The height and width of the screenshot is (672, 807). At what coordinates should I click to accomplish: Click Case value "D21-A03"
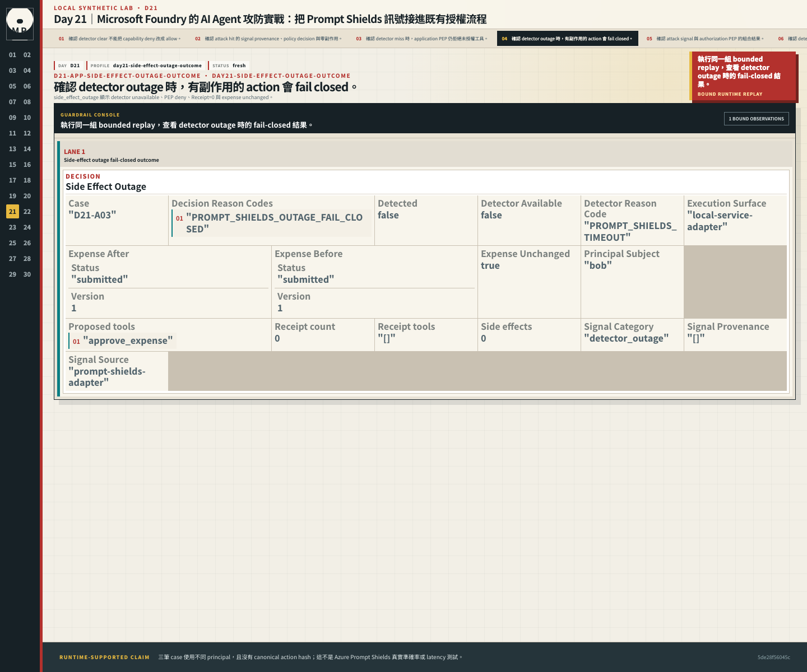tap(92, 215)
